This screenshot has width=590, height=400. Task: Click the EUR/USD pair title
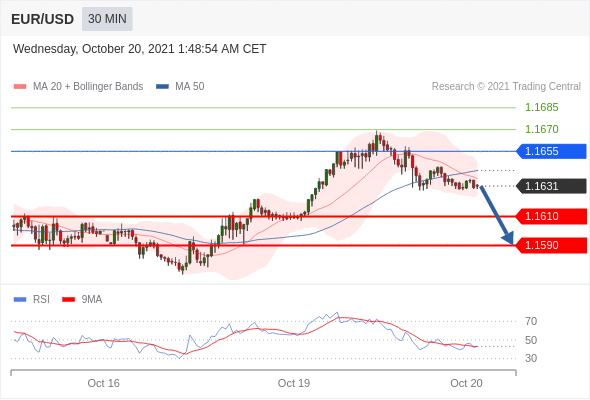pyautogui.click(x=43, y=19)
